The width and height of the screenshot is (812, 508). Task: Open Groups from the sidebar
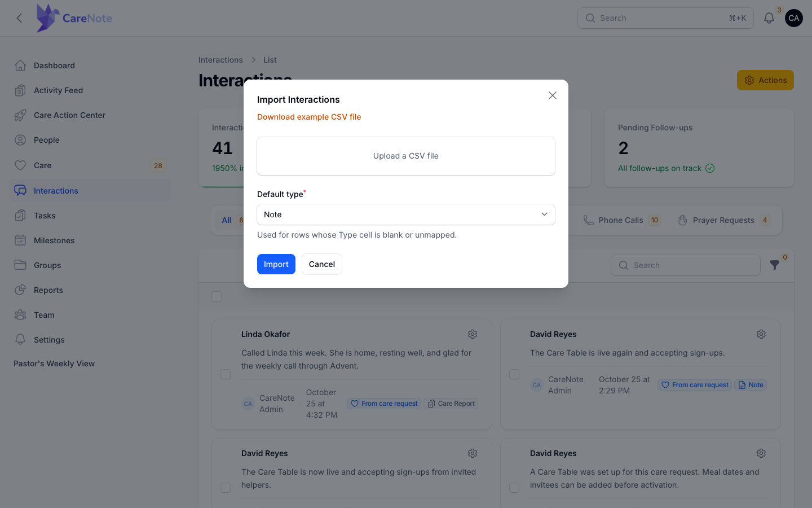90,265
